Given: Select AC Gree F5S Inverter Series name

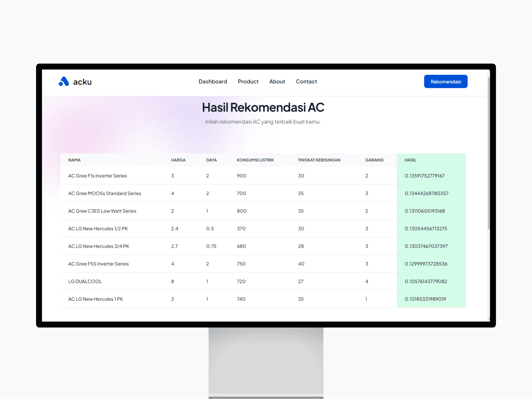Looking at the screenshot, I should click(98, 264).
